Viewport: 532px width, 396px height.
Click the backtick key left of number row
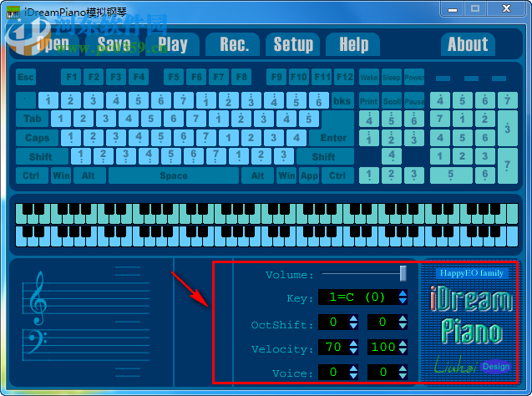click(x=26, y=100)
